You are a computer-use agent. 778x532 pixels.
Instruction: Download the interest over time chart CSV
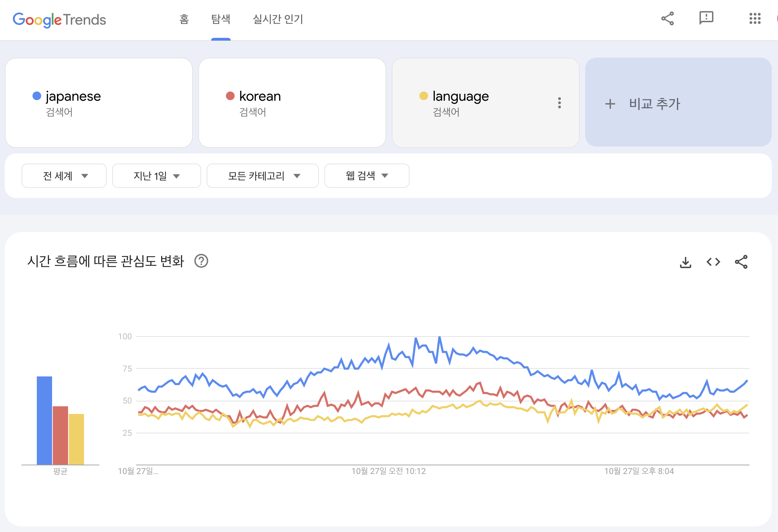685,262
